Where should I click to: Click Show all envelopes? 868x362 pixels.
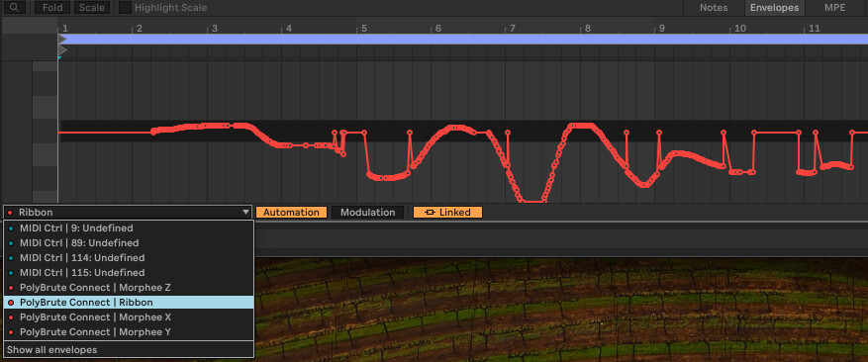pyautogui.click(x=52, y=350)
